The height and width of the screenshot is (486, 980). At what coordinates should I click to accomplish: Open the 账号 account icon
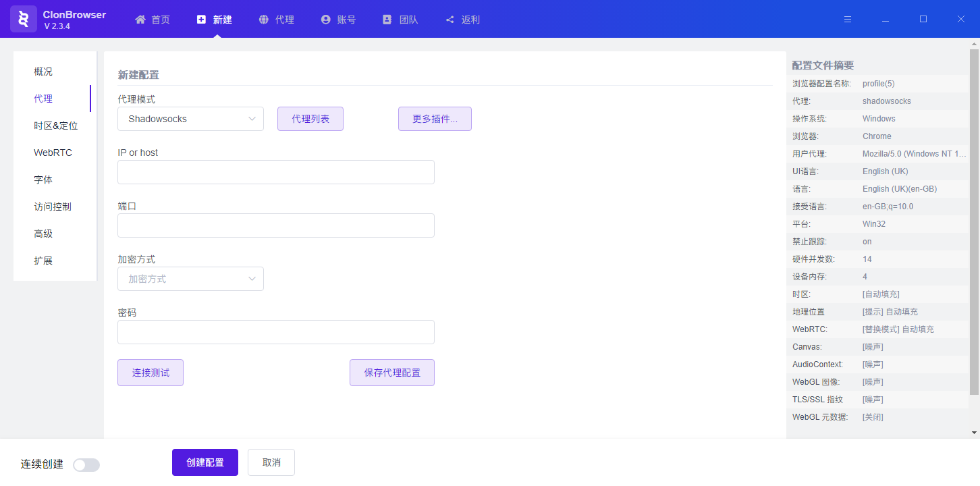(325, 19)
